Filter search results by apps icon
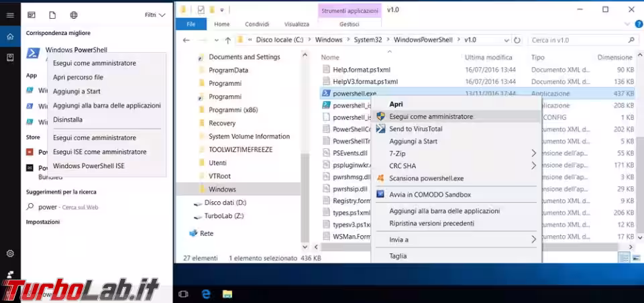The width and height of the screenshot is (644, 303). [32, 15]
